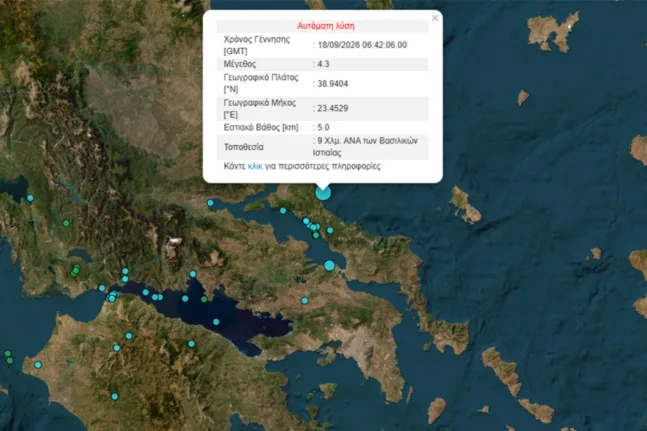Image resolution: width=647 pixels, height=431 pixels.
Task: Select the easternmost cyan marker in northern Peloponnese
Action: click(191, 344)
